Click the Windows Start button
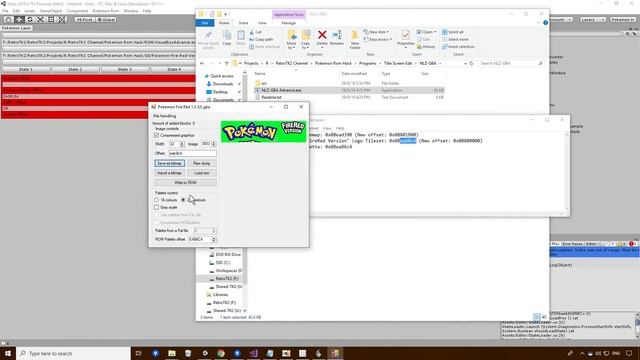 8,353
